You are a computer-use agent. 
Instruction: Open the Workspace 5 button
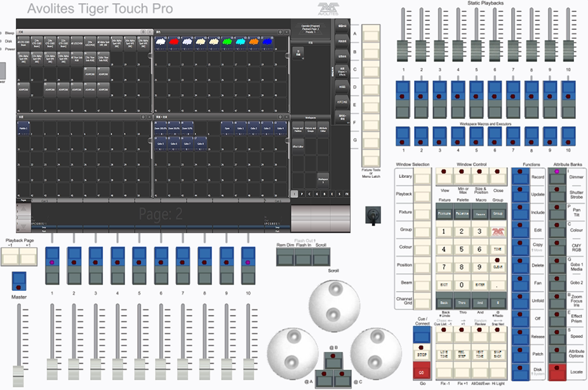point(323,180)
